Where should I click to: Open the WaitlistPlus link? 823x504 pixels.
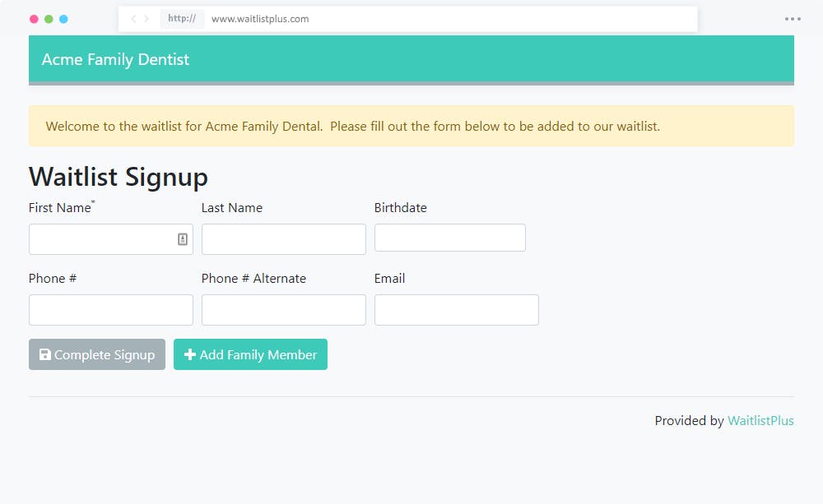[760, 420]
